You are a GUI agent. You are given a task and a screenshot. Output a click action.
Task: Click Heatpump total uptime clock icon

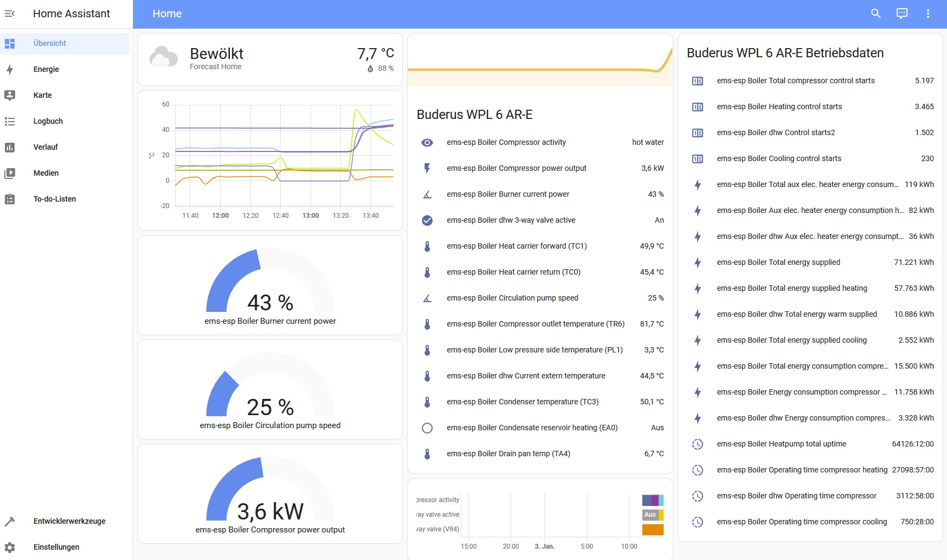(698, 444)
